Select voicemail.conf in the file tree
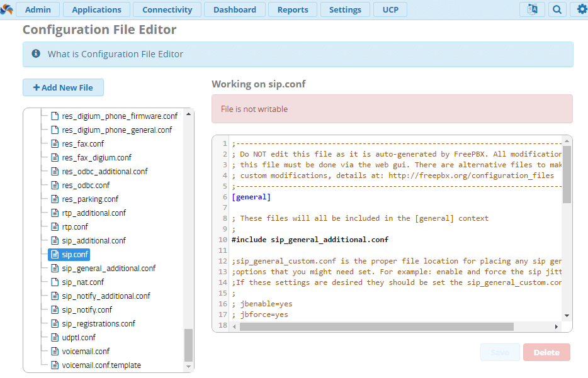 point(86,352)
